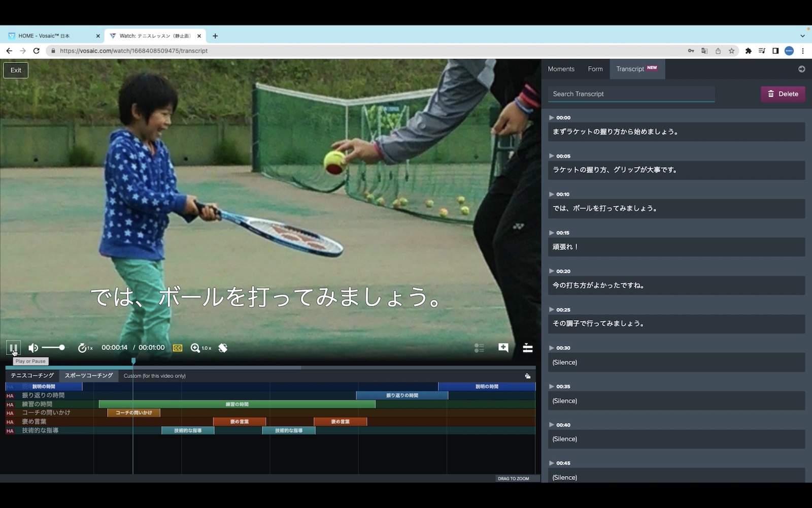
Task: Toggle closed captions CC icon
Action: coord(178,348)
